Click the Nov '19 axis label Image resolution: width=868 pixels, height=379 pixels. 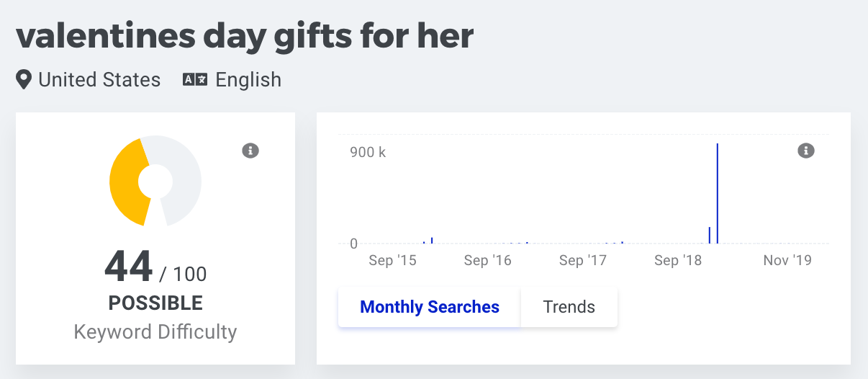(787, 260)
